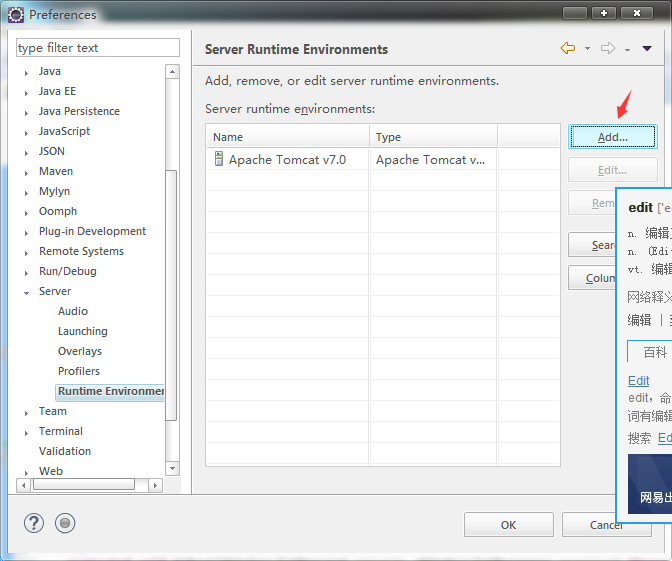Expand the Java tree node
The height and width of the screenshot is (561, 672).
tap(26, 73)
